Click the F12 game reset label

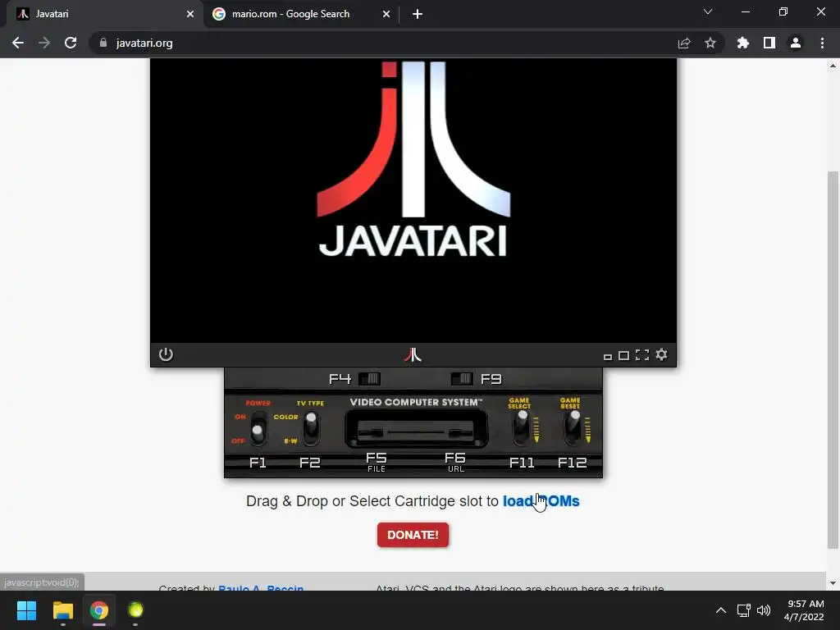click(572, 463)
